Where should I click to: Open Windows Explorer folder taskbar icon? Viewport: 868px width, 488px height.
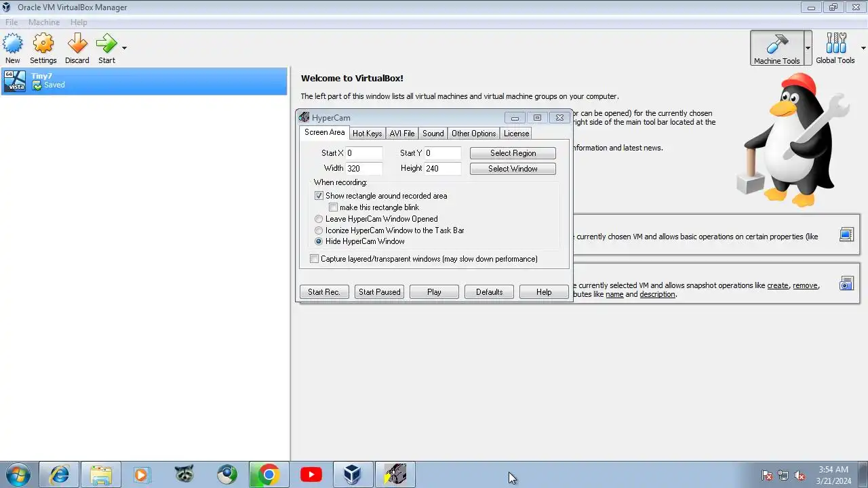(x=101, y=475)
